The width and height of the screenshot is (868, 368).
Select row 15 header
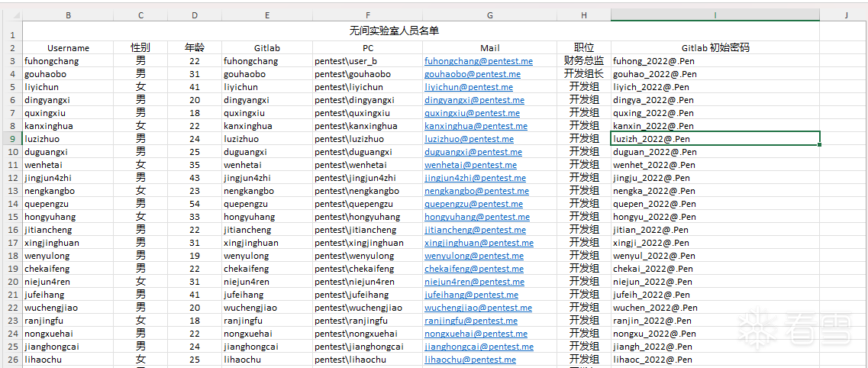(11, 217)
